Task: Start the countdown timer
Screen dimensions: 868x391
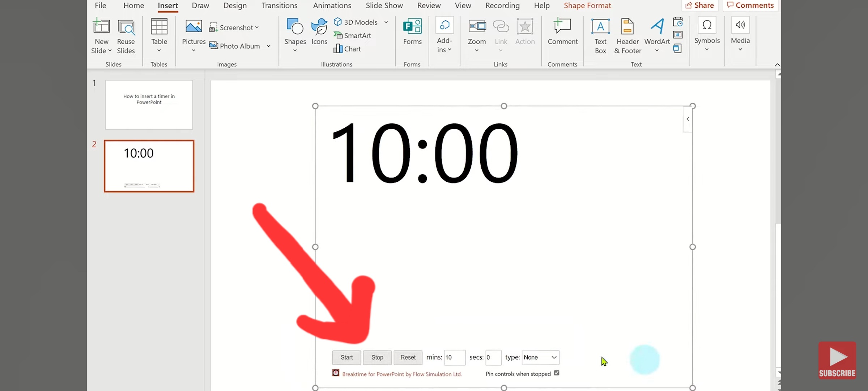Action: [346, 357]
